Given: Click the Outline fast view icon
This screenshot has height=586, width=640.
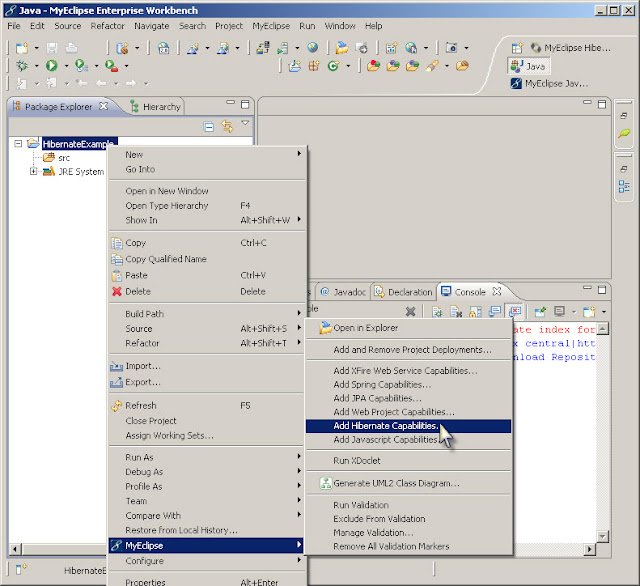Looking at the screenshot, I should pyautogui.click(x=624, y=187).
